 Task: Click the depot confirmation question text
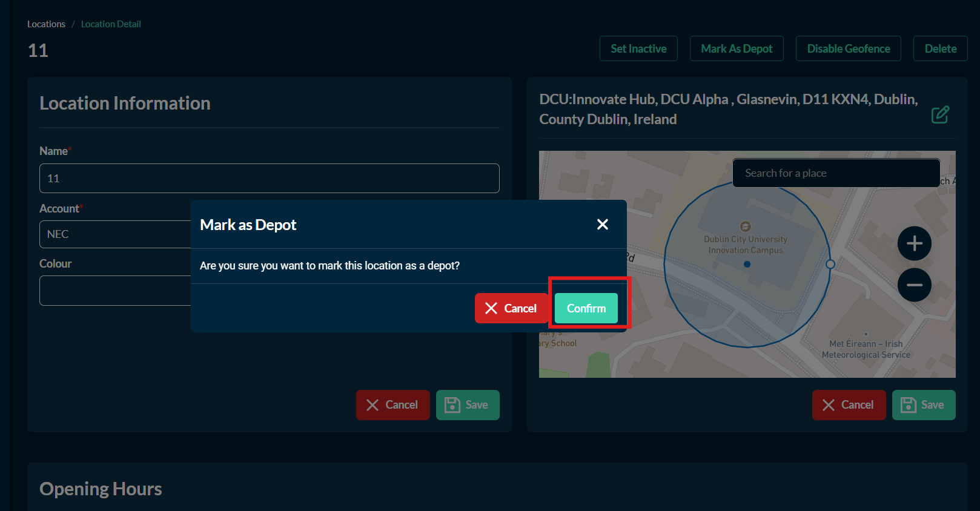tap(329, 266)
